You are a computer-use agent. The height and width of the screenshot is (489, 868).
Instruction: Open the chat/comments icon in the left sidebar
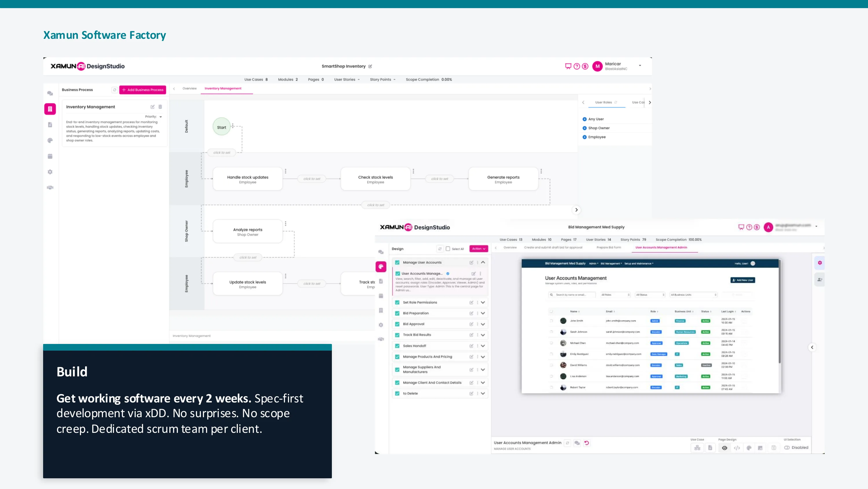tap(50, 94)
